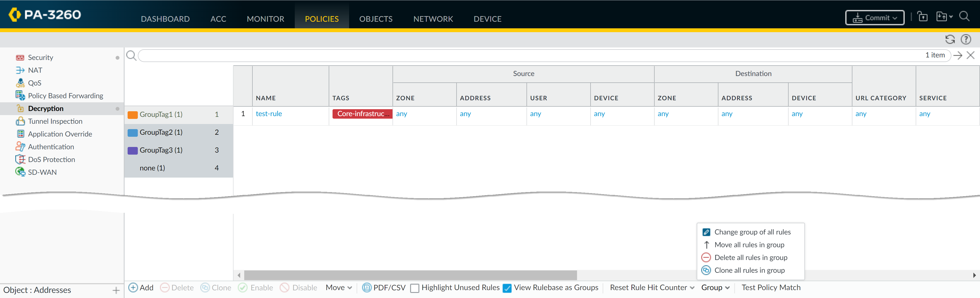Click the DoS Protection shield icon
This screenshot has width=980, height=298.
[x=20, y=159]
